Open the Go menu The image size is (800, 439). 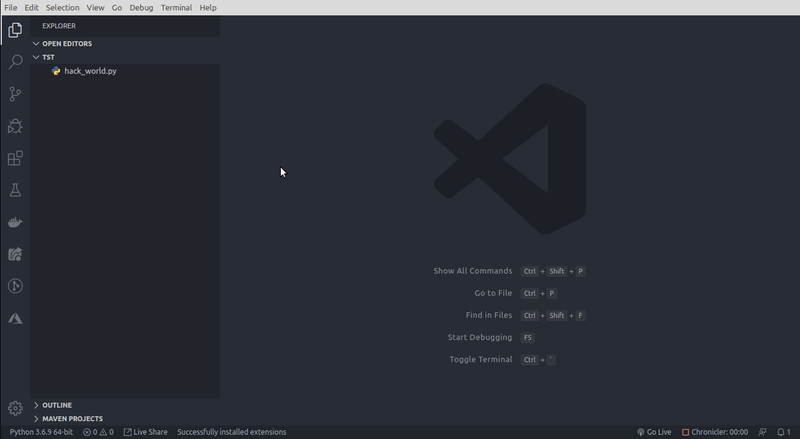point(117,8)
